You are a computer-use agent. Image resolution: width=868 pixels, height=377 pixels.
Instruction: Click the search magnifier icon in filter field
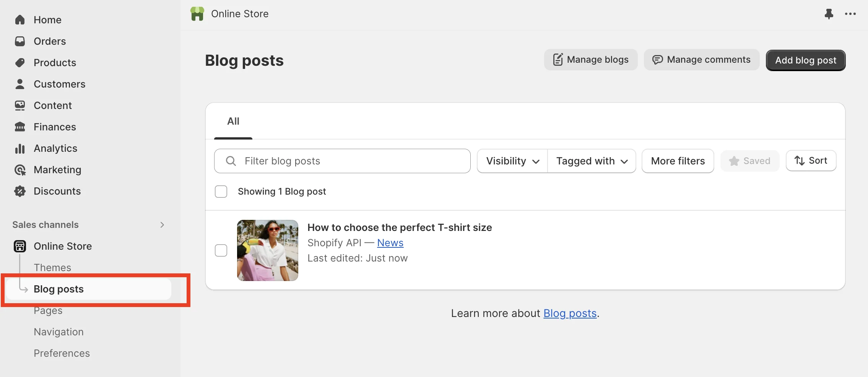click(x=231, y=161)
